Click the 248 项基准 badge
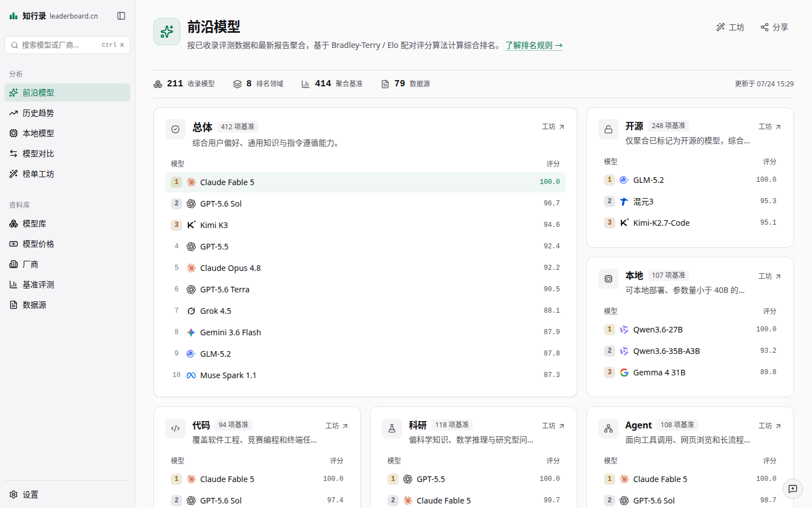Image resolution: width=812 pixels, height=508 pixels. pos(668,126)
